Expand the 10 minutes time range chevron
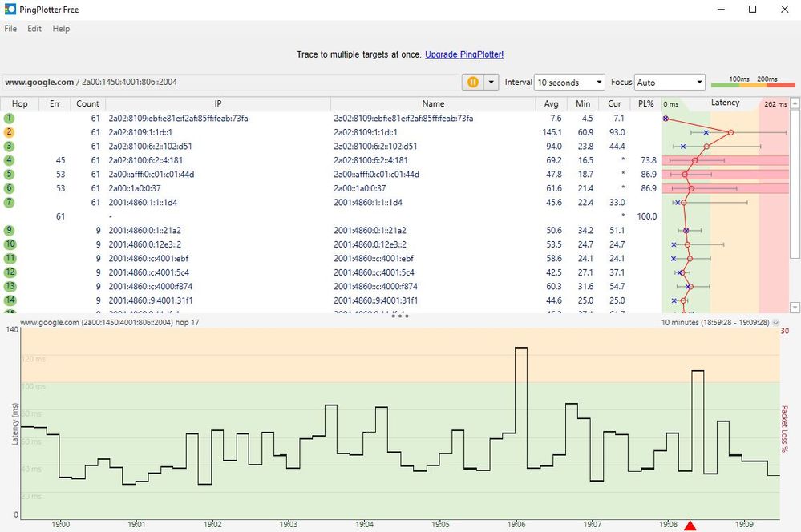Screen dimensions: 801x532 [775, 322]
